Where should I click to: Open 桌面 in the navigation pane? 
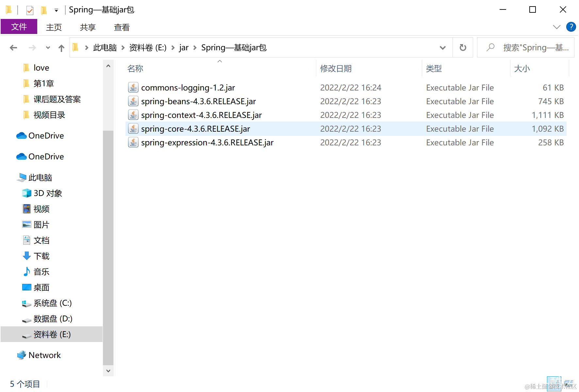coord(41,287)
